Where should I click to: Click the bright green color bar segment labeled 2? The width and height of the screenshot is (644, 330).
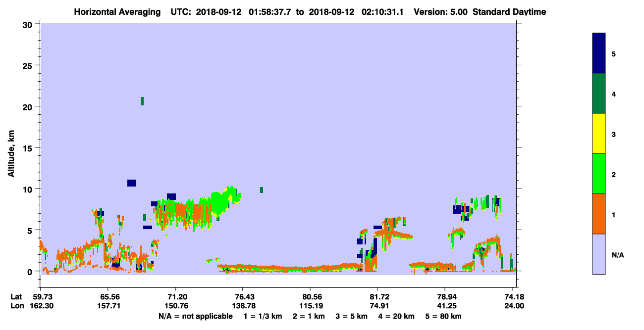coord(599,174)
